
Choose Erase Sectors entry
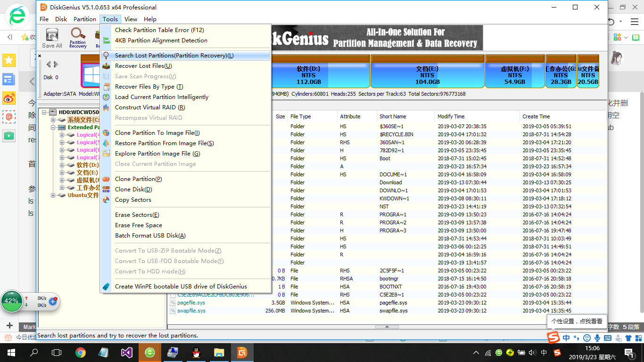(186, 215)
